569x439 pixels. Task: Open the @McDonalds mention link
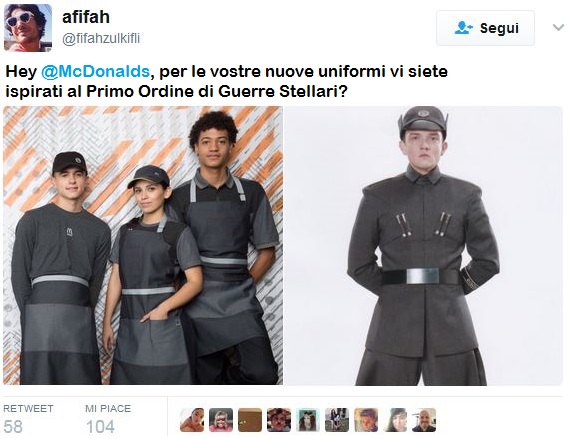(x=95, y=71)
